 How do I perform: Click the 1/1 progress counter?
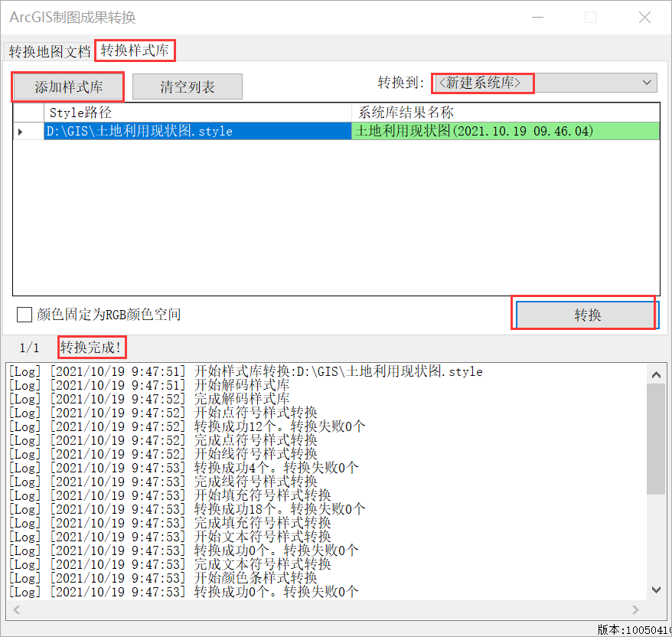point(29,348)
